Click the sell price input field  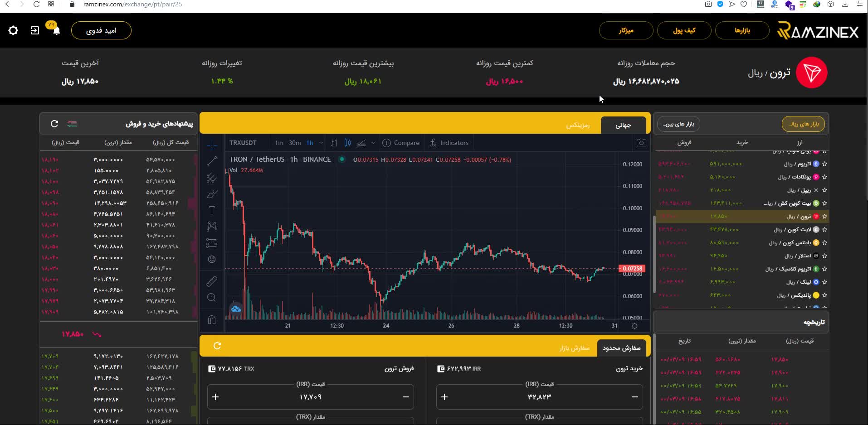[310, 397]
